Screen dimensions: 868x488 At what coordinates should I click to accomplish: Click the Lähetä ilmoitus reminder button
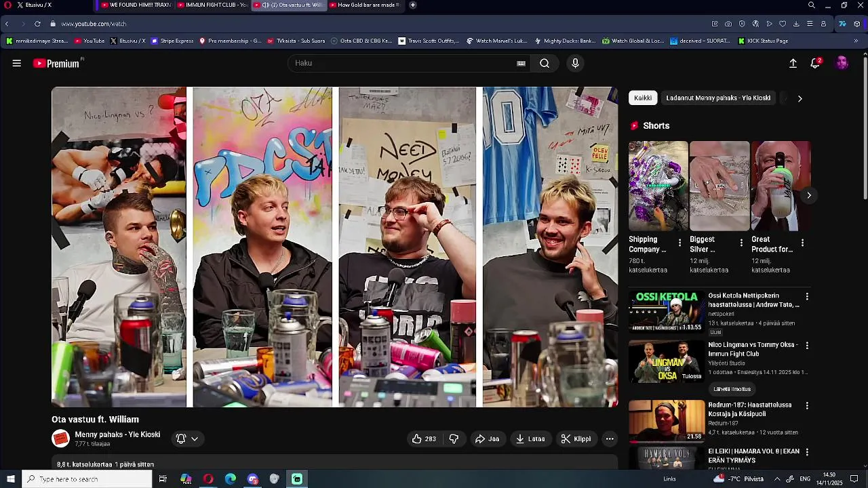pos(732,389)
